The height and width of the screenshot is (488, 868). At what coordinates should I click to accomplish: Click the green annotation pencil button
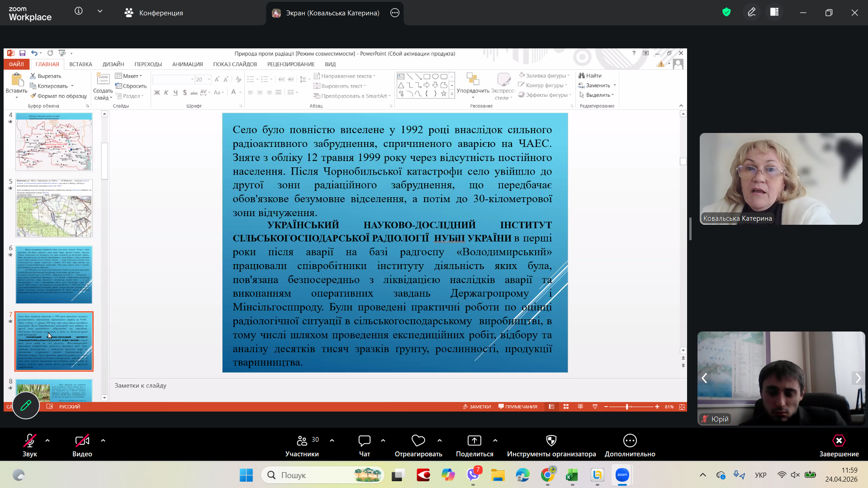click(26, 405)
